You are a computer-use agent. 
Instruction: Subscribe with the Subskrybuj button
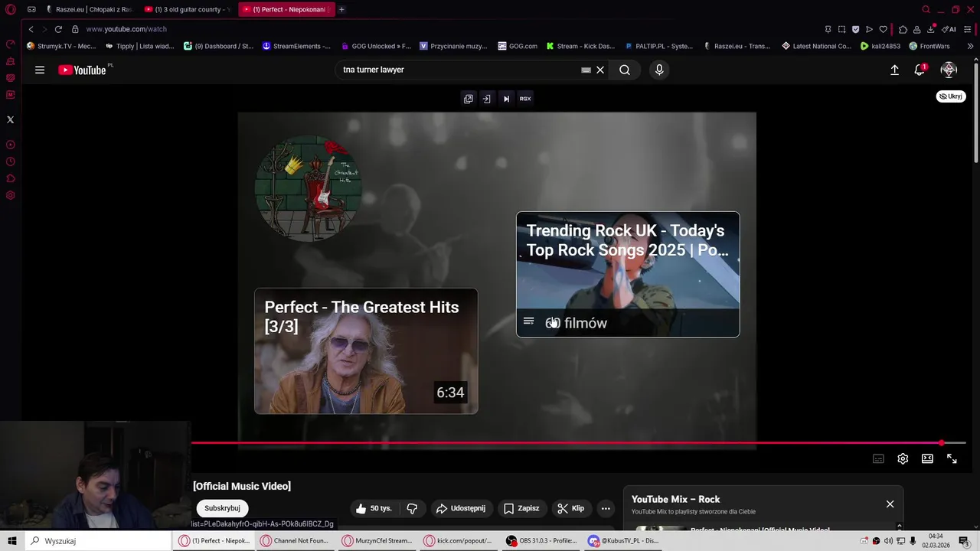click(x=222, y=508)
